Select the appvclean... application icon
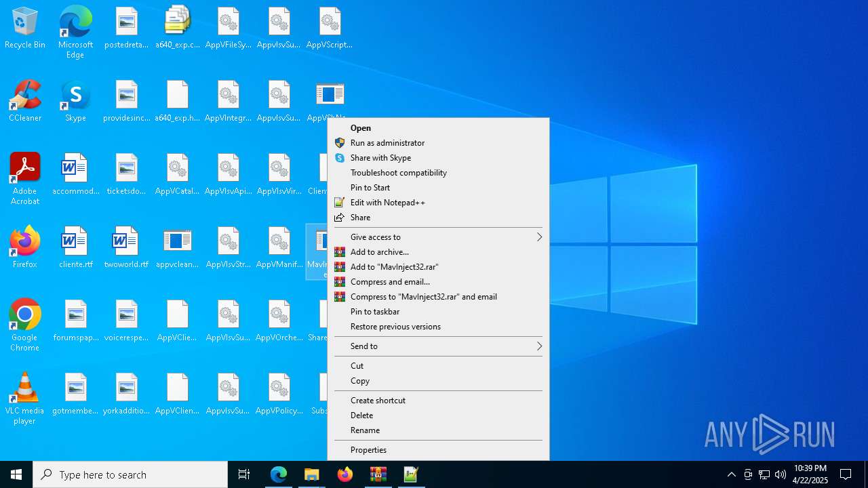Screen dimensions: 868x488 (178, 247)
